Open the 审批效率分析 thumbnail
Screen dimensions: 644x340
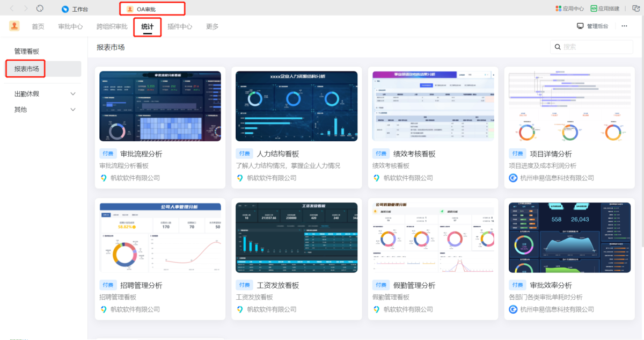[569, 237]
